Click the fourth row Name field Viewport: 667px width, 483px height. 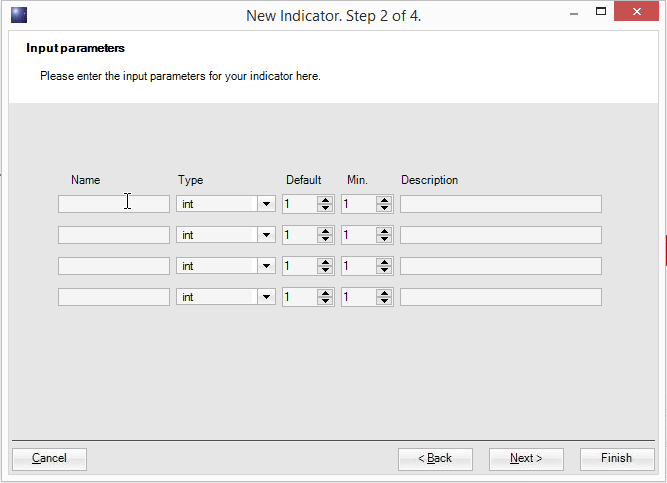(114, 297)
